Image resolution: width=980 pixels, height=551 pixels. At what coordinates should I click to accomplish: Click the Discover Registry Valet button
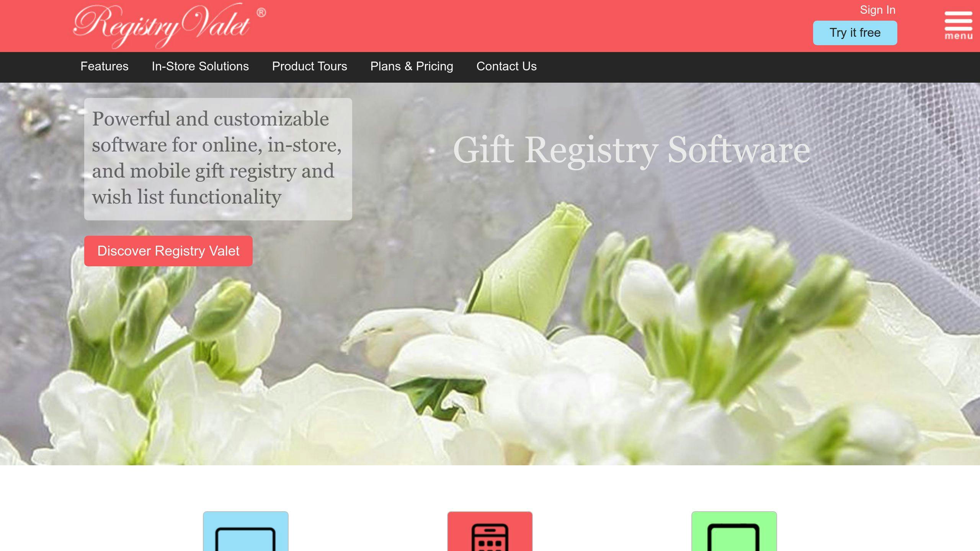click(x=169, y=251)
